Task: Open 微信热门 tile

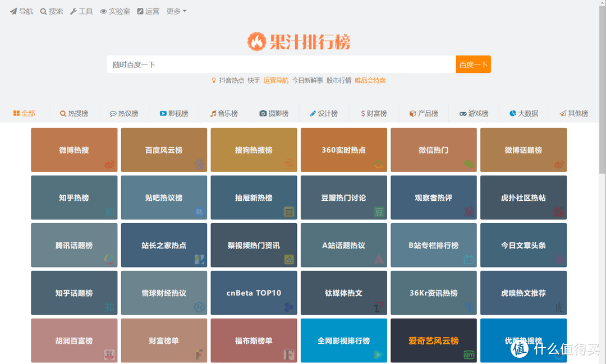Action: [434, 150]
